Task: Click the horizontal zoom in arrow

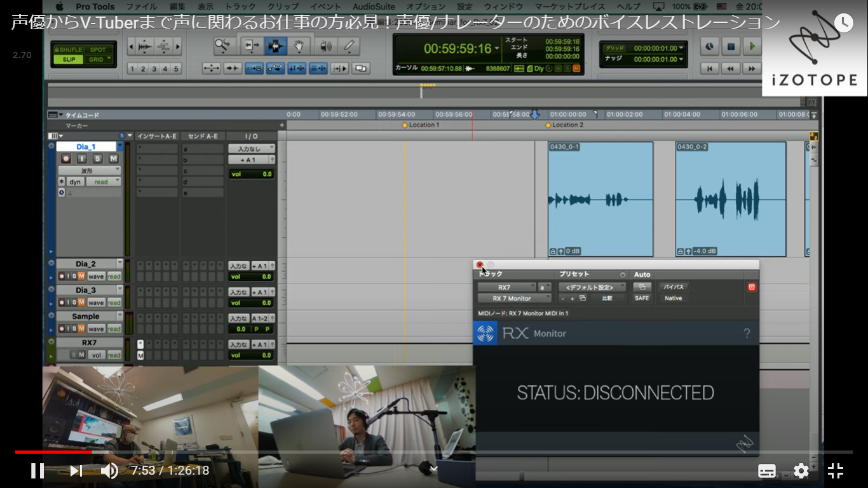Action: pos(178,46)
